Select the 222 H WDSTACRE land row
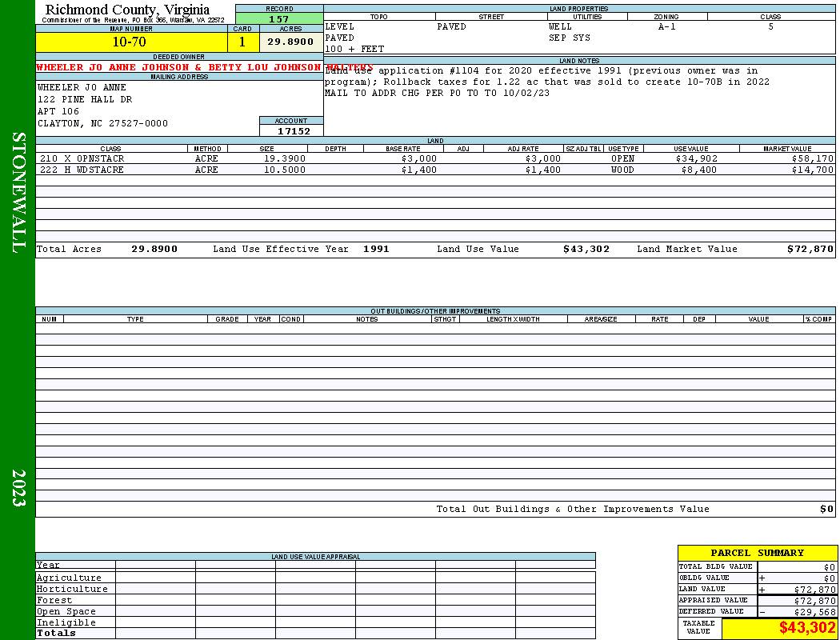 click(435, 170)
